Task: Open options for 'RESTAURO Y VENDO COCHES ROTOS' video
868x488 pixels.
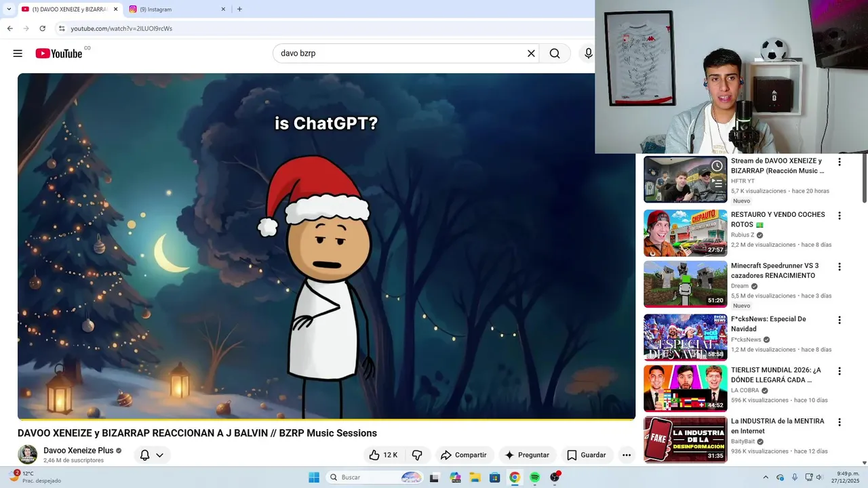Action: click(840, 216)
